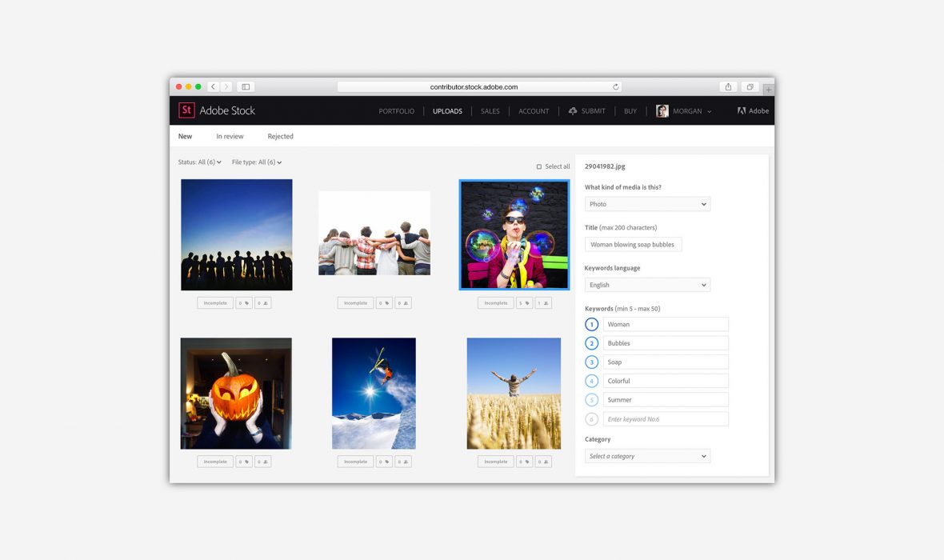The width and height of the screenshot is (944, 560).
Task: Click the Safari share icon
Action: point(728,86)
